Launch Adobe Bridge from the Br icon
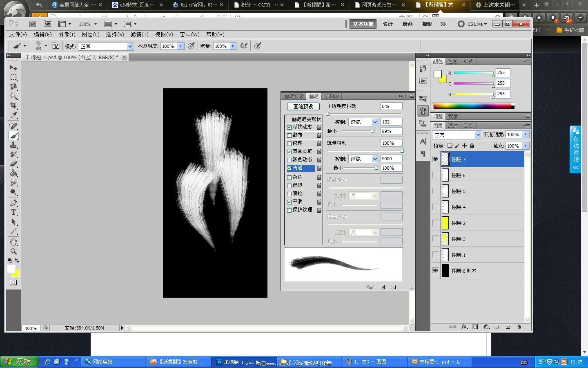588x368 pixels. pos(33,24)
